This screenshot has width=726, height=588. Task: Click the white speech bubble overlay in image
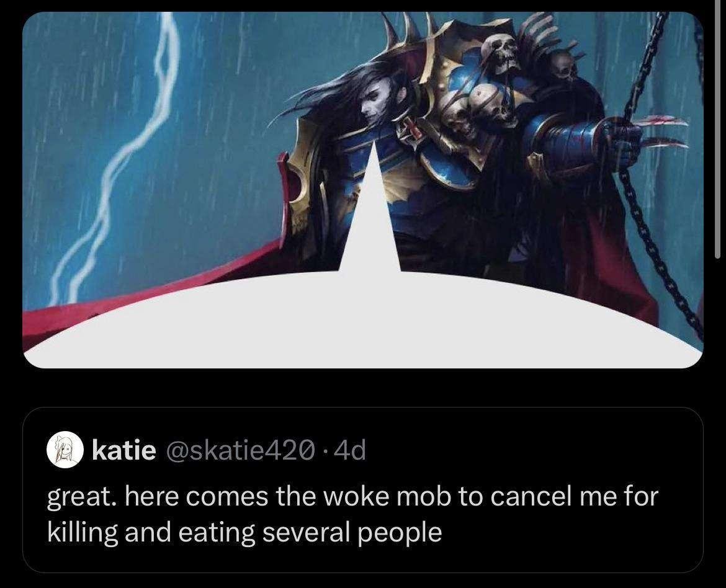pyautogui.click(x=362, y=319)
